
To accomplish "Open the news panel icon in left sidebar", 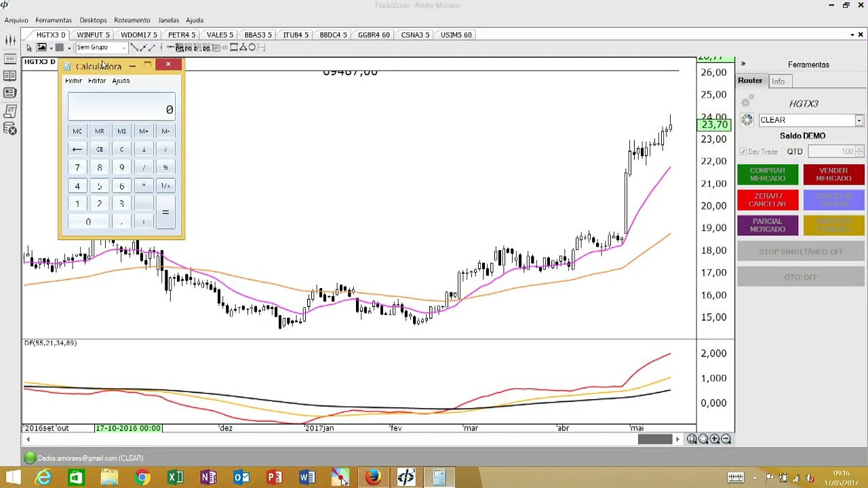I will (9, 94).
